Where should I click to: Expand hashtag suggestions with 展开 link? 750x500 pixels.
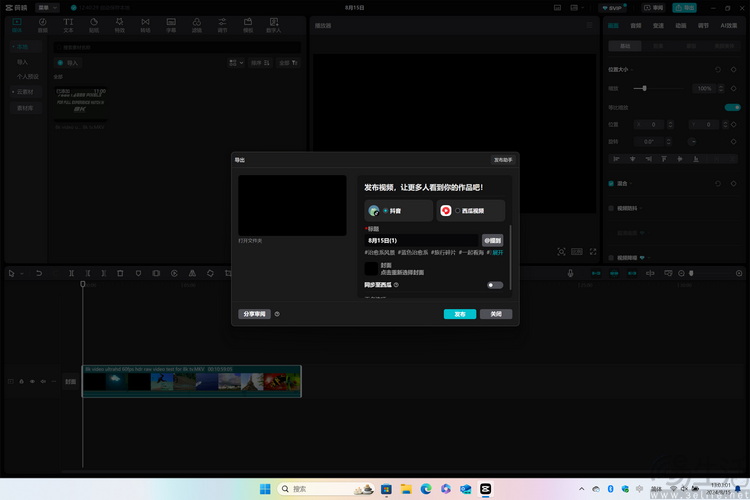[x=498, y=253]
